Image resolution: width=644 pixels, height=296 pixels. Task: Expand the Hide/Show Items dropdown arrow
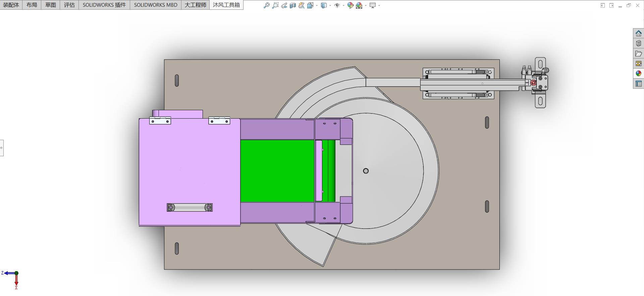[x=343, y=5]
